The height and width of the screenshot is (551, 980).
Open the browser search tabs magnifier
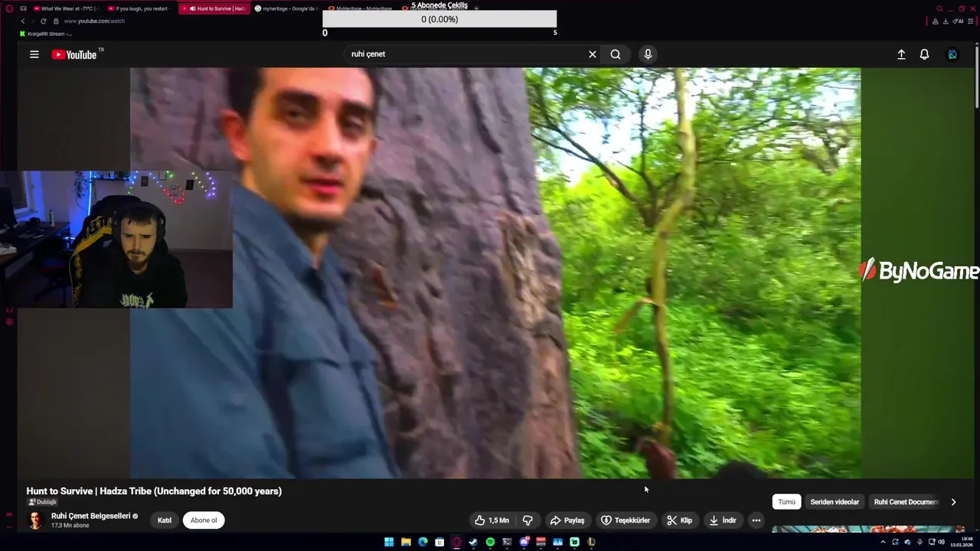tap(939, 8)
